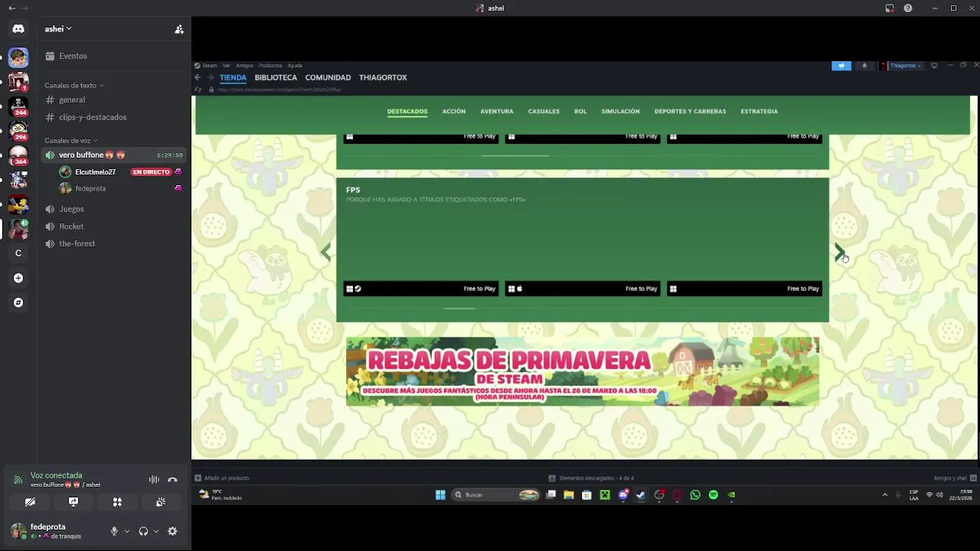Select the AVENTURA store category
The image size is (980, 551).
tap(497, 111)
